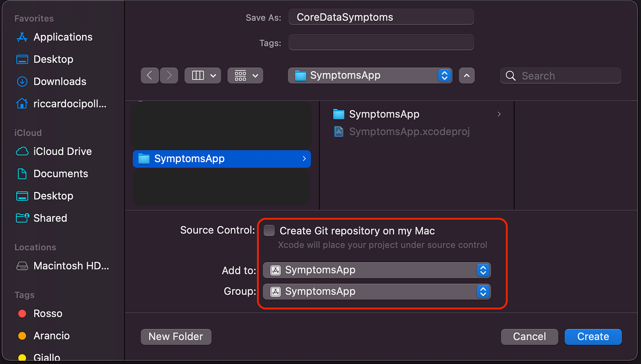The width and height of the screenshot is (641, 364).
Task: Filter files by the Rosso tag
Action: tap(48, 313)
